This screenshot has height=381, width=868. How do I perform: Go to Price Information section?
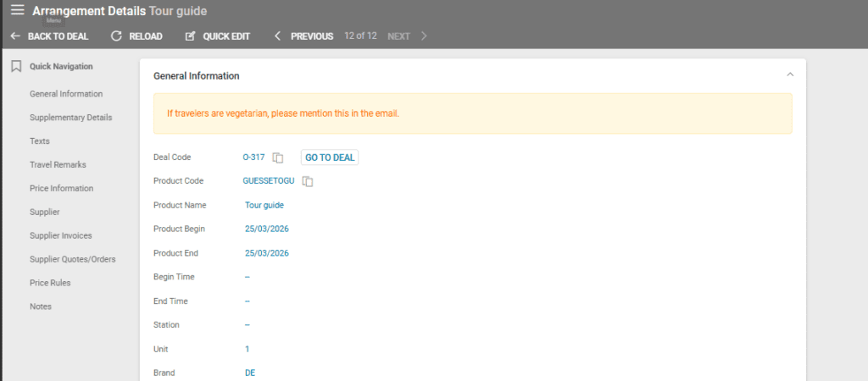click(x=61, y=189)
